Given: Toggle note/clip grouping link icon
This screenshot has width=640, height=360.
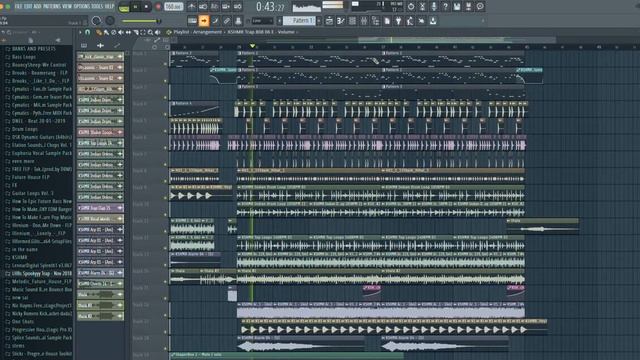Looking at the screenshot, I should click(227, 21).
